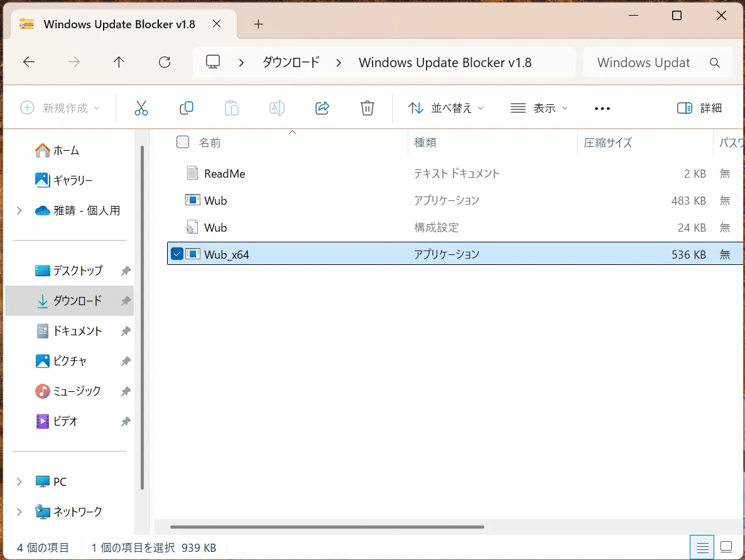Image resolution: width=745 pixels, height=560 pixels.
Task: Open a new File Explorer tab with the plus button
Action: click(258, 23)
